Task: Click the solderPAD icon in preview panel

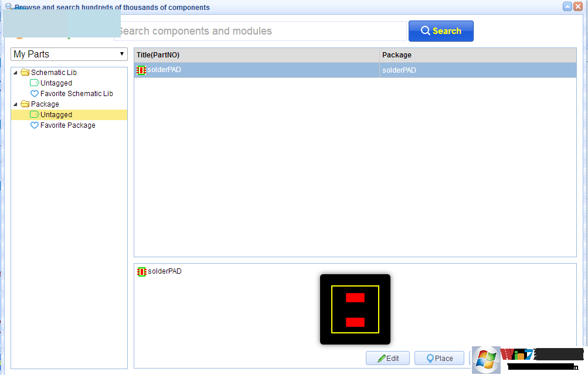Action: click(x=142, y=272)
